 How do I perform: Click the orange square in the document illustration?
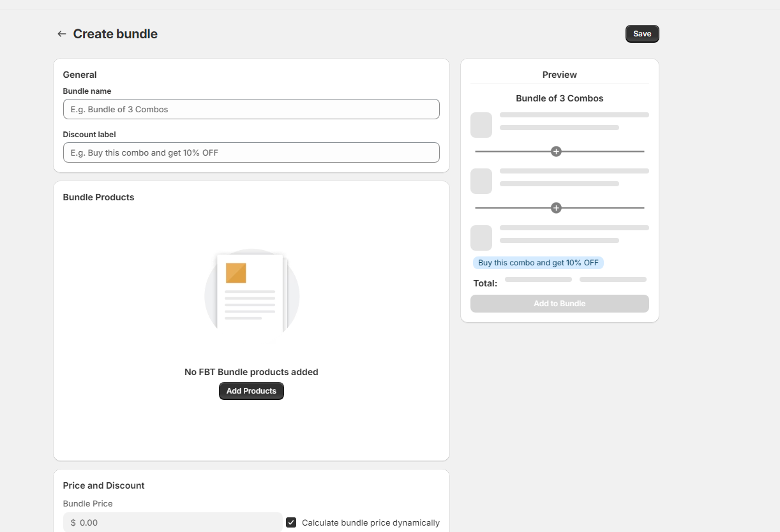click(236, 273)
